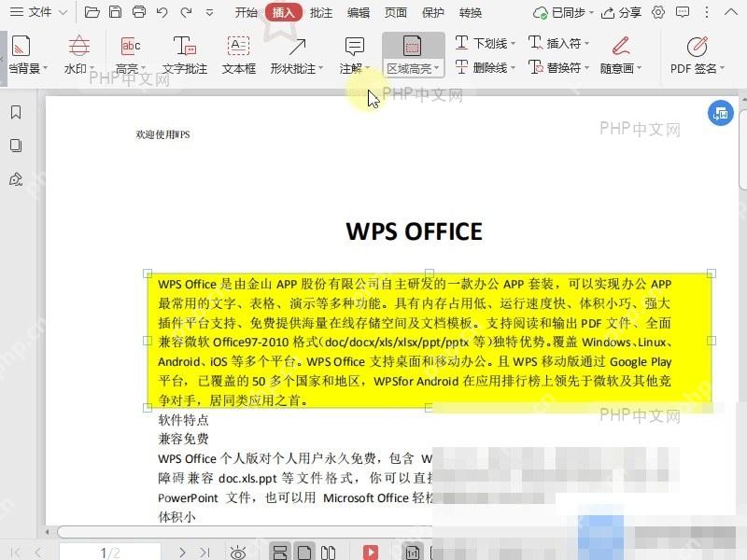Switch to the 页面 tab
Viewport: 747px width, 560px height.
coord(395,13)
